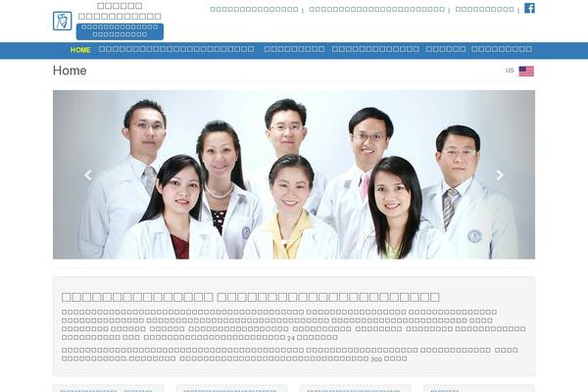Click the doctors team banner photo
588x392 pixels.
[x=294, y=174]
